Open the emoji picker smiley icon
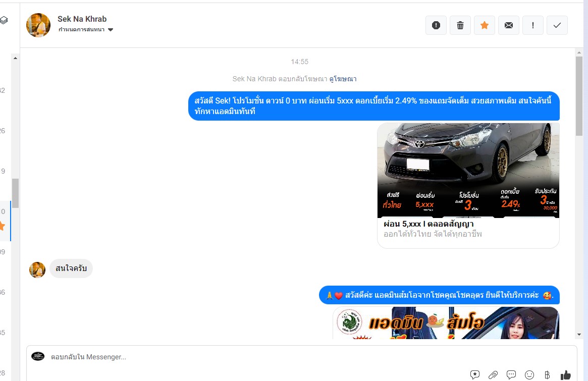This screenshot has height=381, width=588. point(529,374)
